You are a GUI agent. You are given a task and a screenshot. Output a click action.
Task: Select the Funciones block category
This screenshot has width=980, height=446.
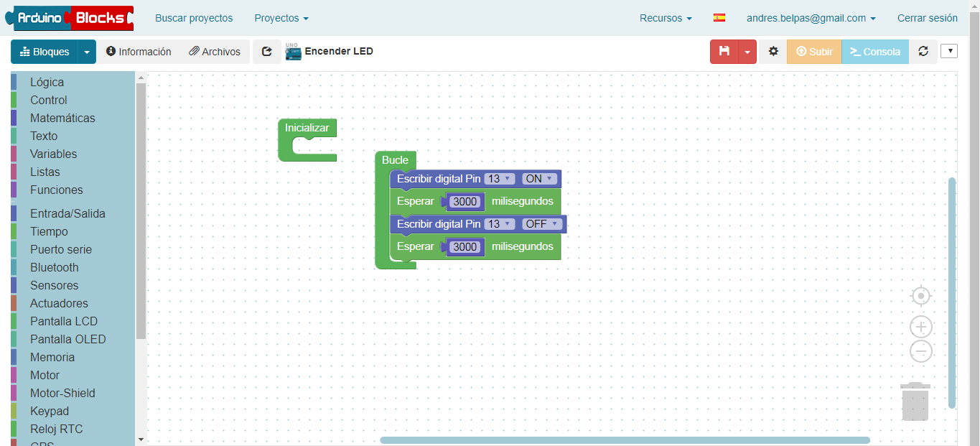pyautogui.click(x=73, y=190)
